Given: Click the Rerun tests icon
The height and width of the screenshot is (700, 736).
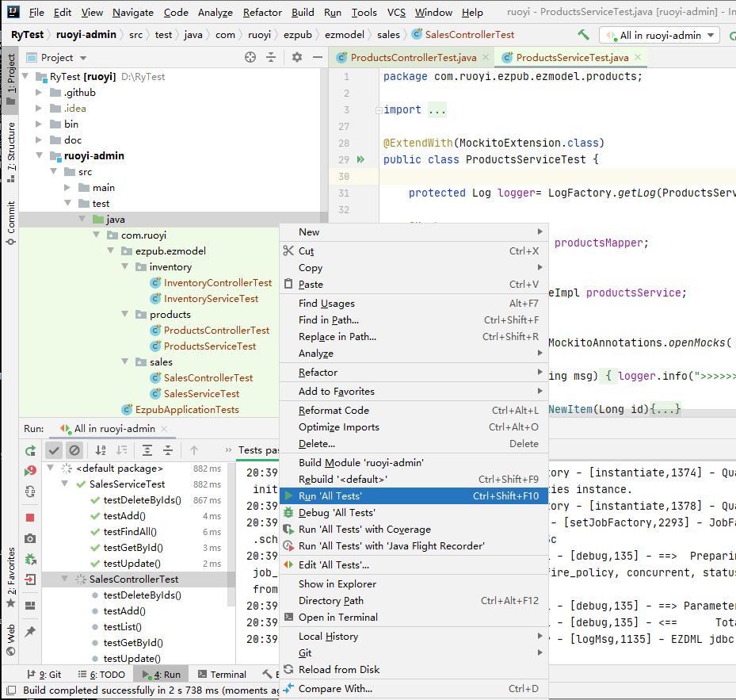Looking at the screenshot, I should [x=30, y=450].
